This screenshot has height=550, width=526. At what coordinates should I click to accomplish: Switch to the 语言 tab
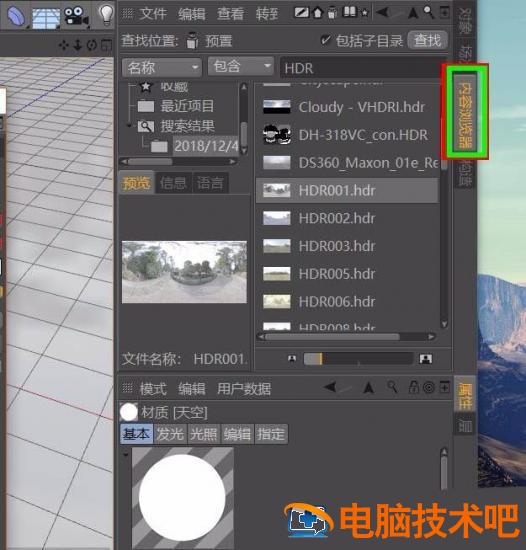click(x=210, y=183)
